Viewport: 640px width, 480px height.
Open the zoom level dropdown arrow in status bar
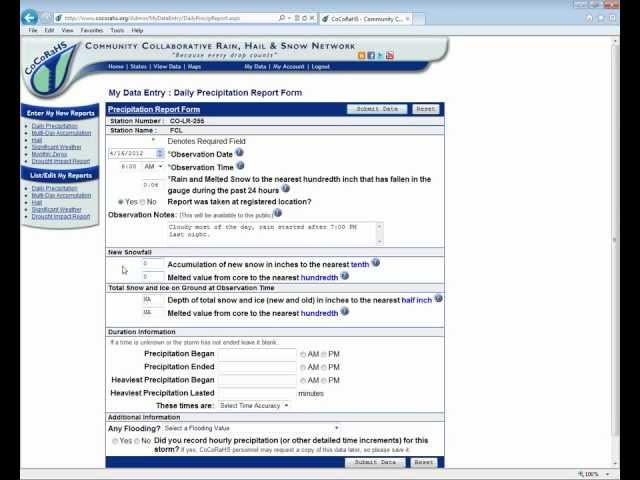tap(608, 474)
